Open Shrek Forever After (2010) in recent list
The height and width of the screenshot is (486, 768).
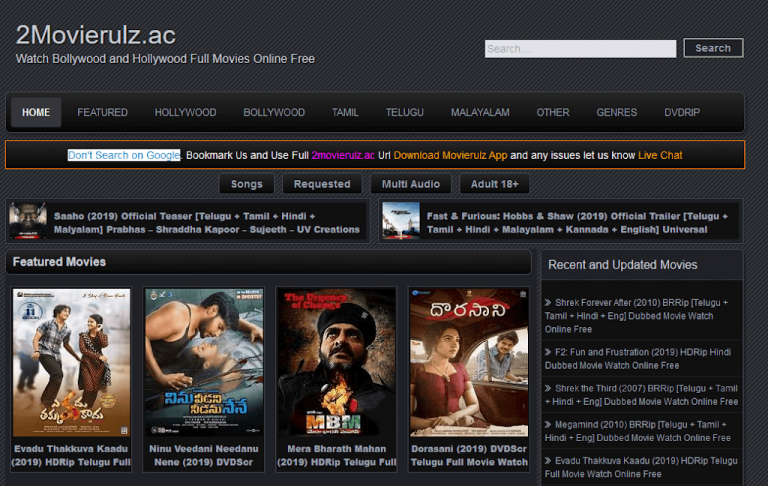[x=636, y=316]
